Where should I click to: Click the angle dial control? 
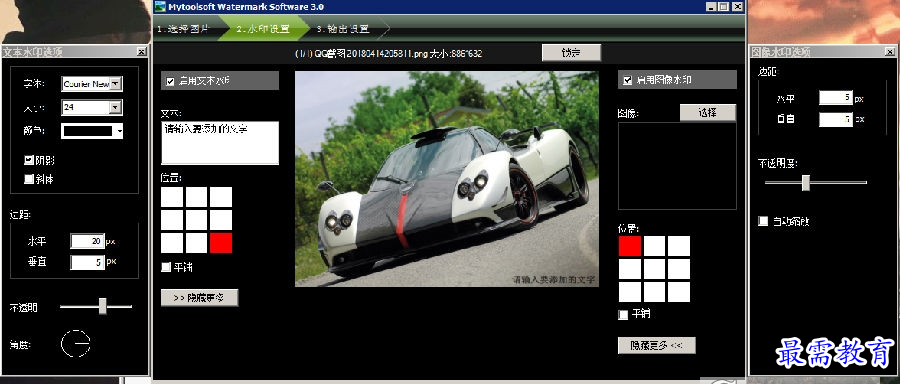pyautogui.click(x=76, y=343)
